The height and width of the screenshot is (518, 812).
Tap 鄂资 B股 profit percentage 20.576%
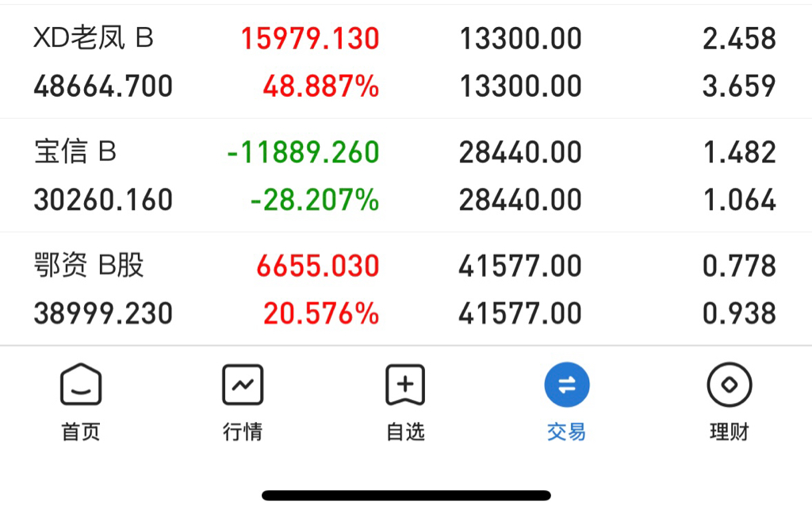pos(321,314)
